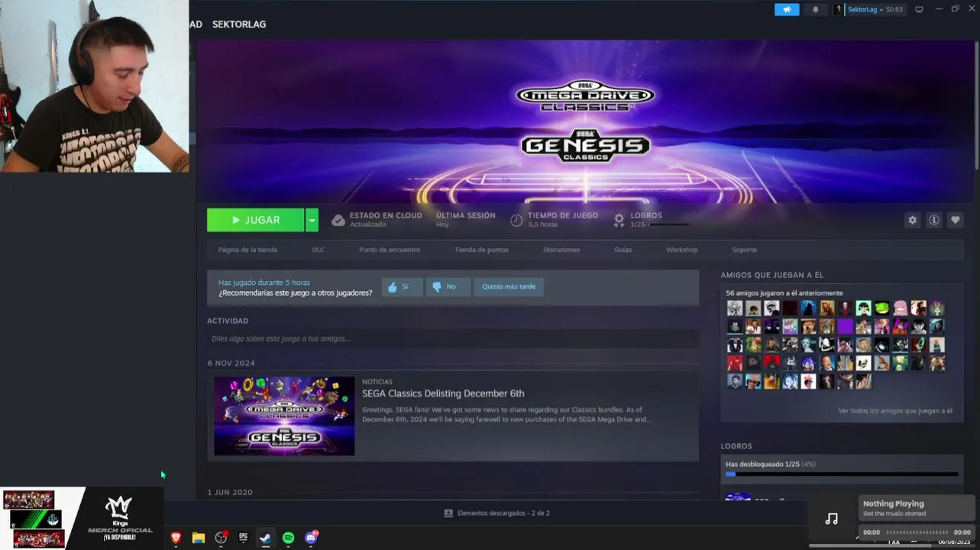
Task: Open the game settings gear icon
Action: coord(912,220)
